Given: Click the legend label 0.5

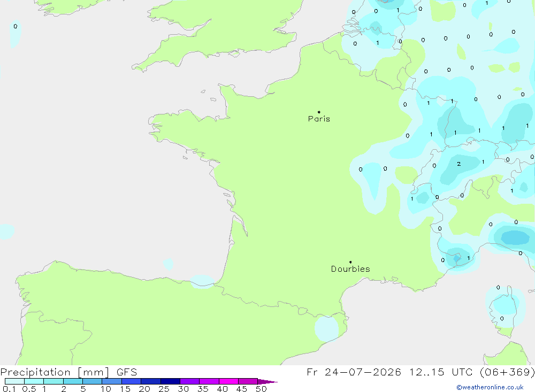Looking at the screenshot, I should tap(29, 389).
